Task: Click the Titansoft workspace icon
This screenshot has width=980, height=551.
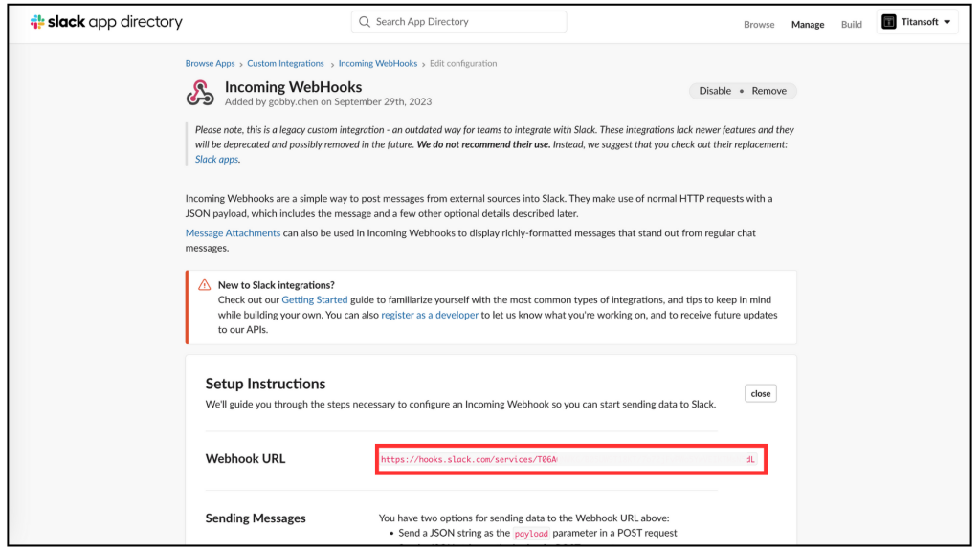Action: 888,22
